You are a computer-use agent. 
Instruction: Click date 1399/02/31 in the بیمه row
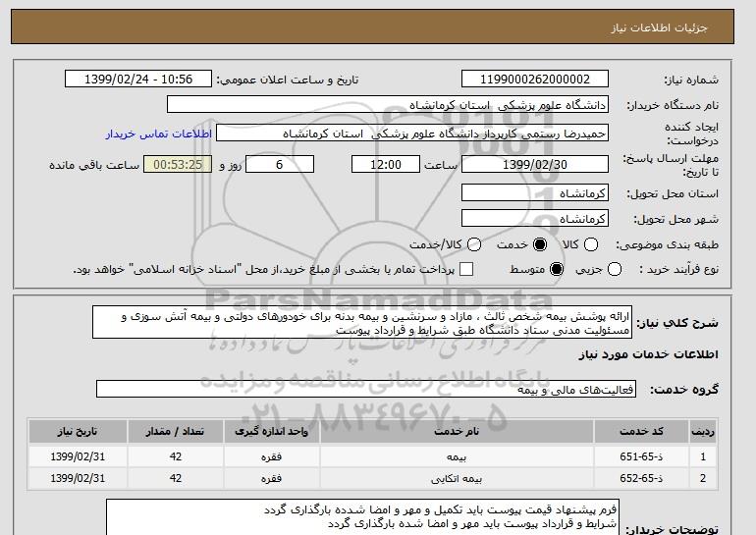(x=78, y=456)
